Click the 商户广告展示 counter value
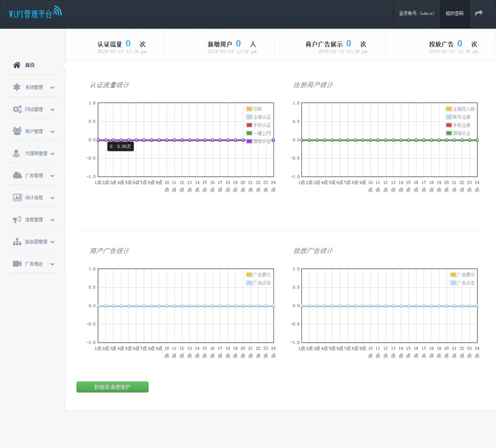 tap(348, 43)
